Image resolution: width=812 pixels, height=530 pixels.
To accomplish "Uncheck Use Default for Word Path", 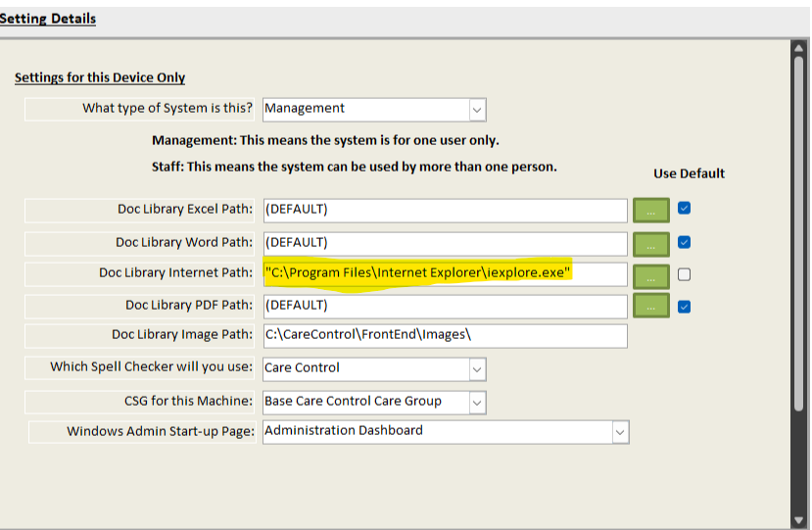I will point(684,242).
